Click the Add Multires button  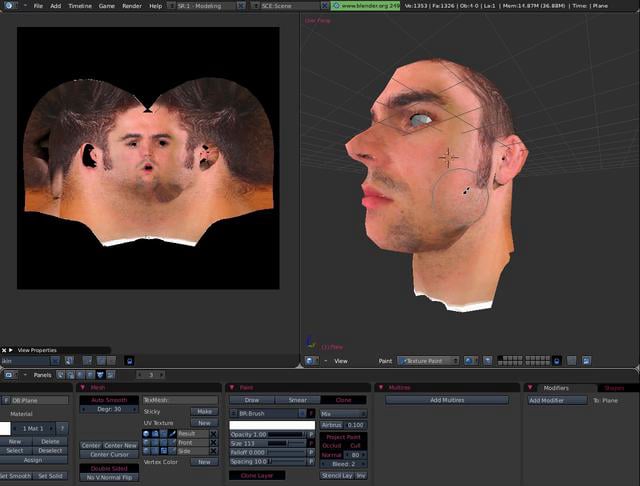coord(447,400)
